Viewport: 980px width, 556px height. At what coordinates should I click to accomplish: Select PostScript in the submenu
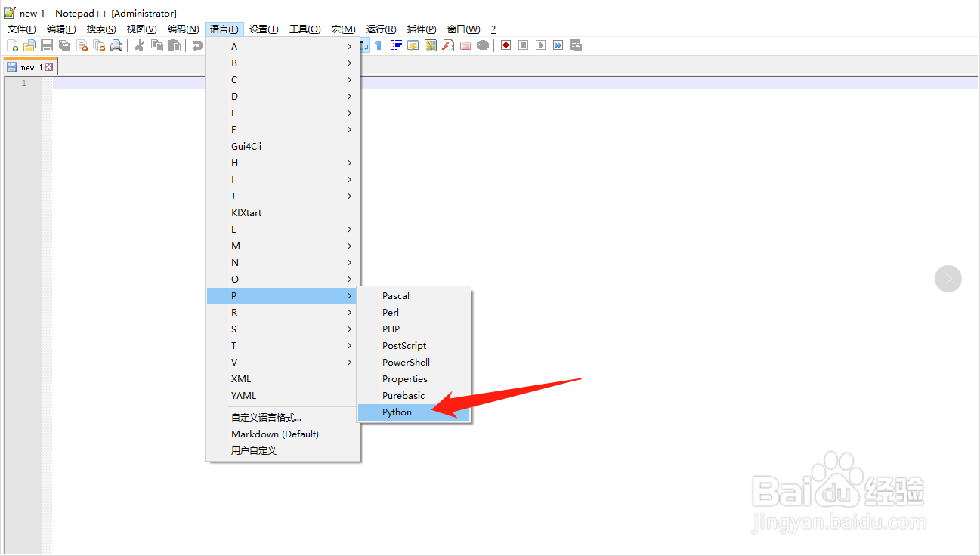click(413, 346)
